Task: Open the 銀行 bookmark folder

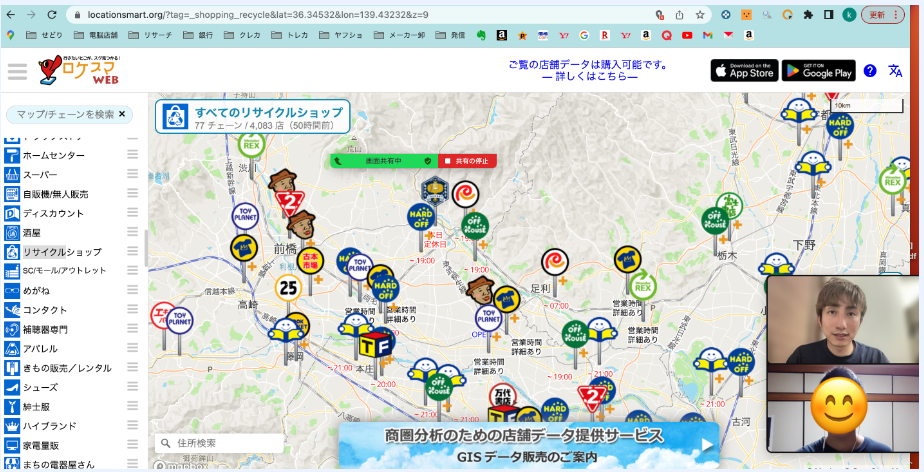Action: [x=198, y=35]
